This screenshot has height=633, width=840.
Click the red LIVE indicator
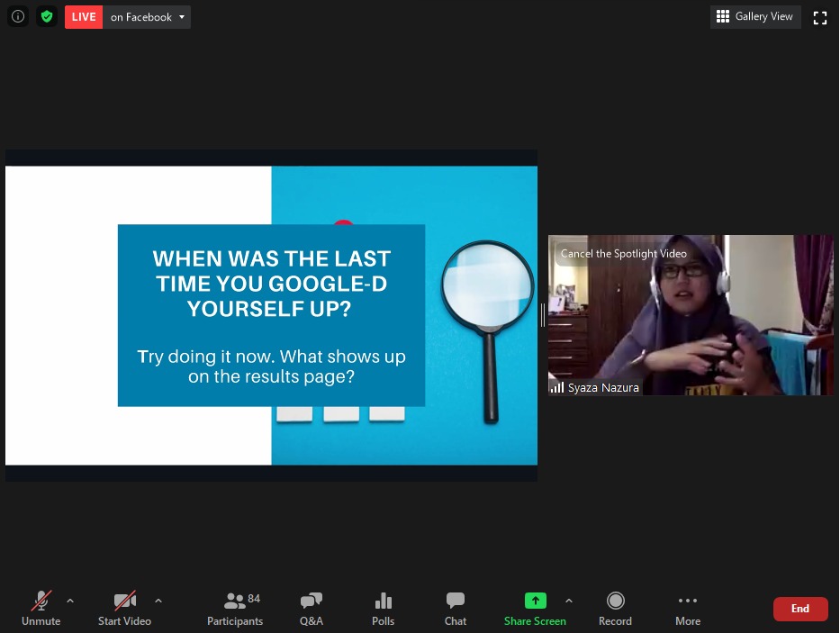point(84,17)
